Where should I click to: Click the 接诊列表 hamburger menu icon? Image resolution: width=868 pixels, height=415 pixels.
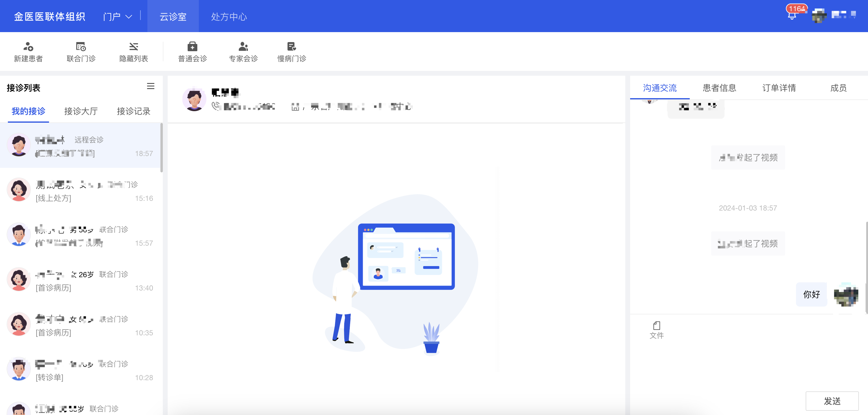click(151, 86)
